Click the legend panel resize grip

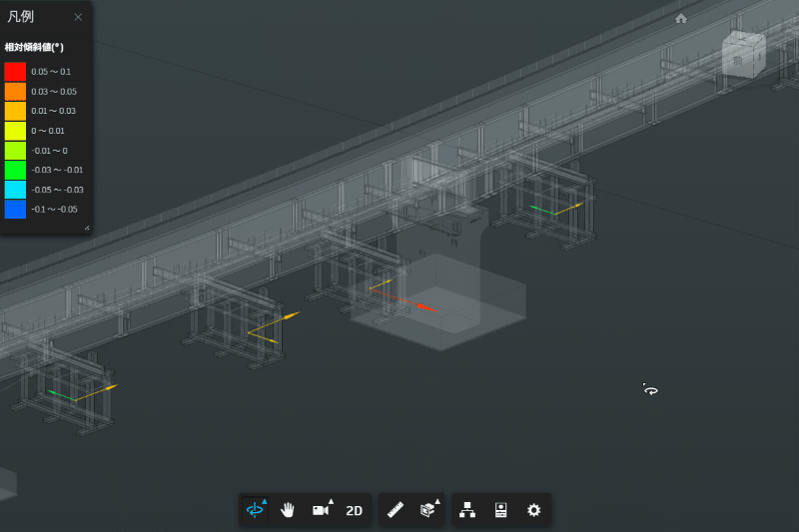[x=86, y=229]
